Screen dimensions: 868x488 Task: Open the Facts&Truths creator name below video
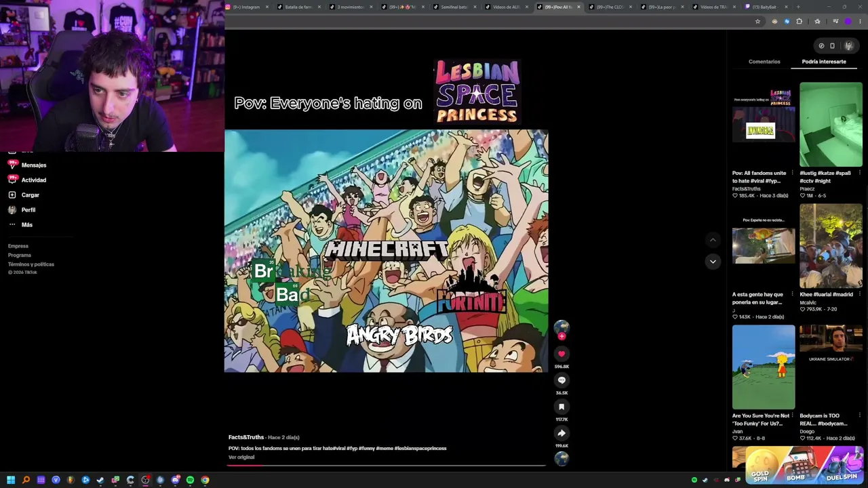coord(246,438)
